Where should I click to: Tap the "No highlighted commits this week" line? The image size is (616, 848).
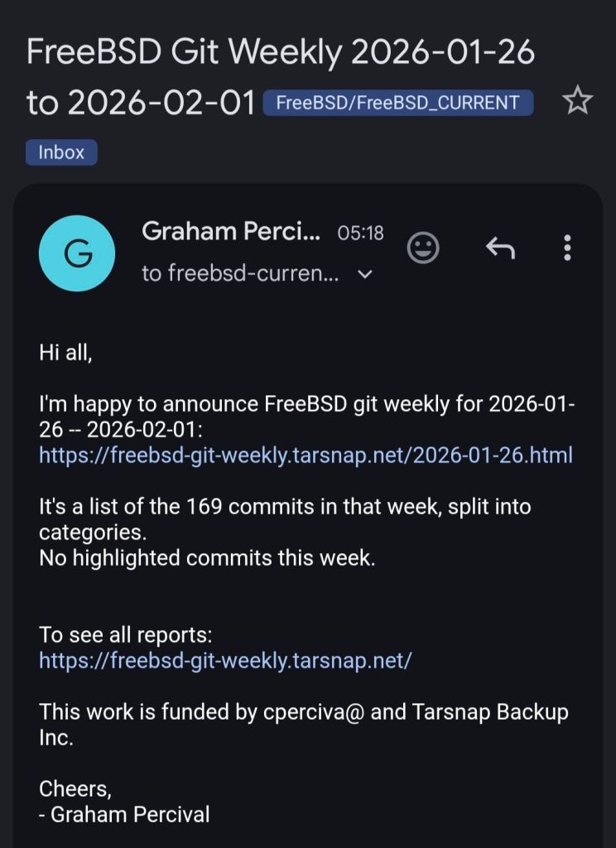207,558
